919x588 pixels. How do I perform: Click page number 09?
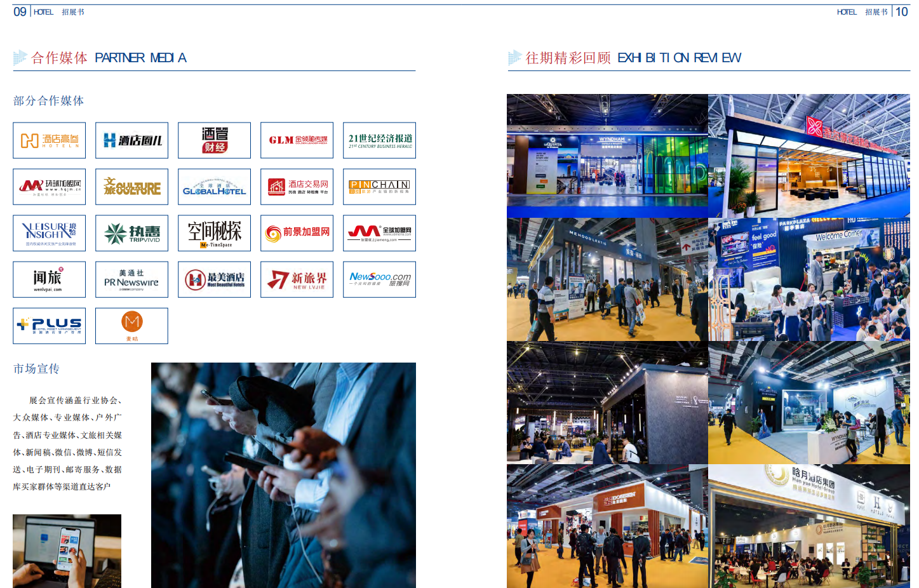(x=20, y=11)
